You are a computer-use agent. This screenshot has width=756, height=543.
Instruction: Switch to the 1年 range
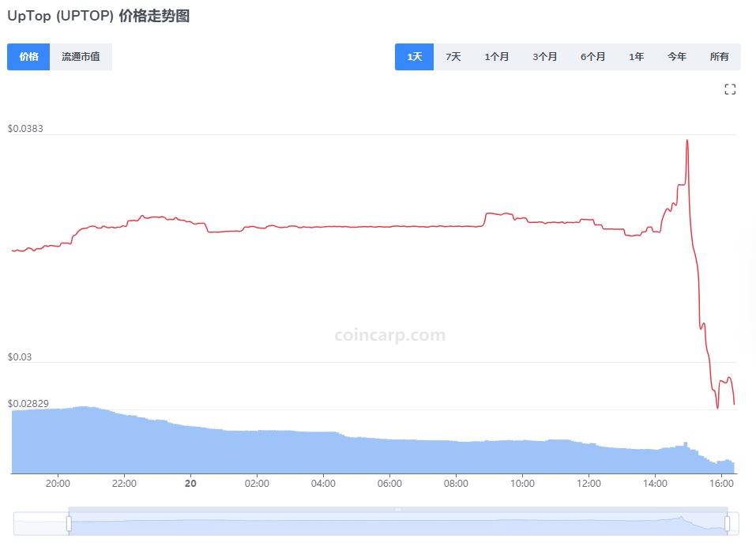tap(636, 56)
